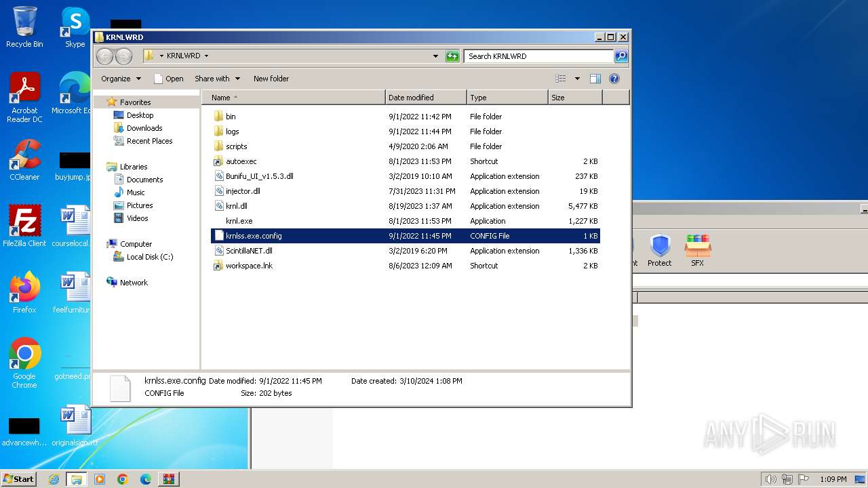Launch the Skype desktop shortcut

tap(75, 27)
